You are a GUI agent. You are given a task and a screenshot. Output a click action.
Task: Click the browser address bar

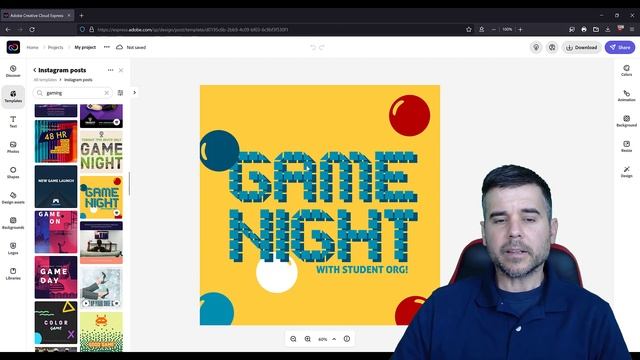click(x=269, y=29)
